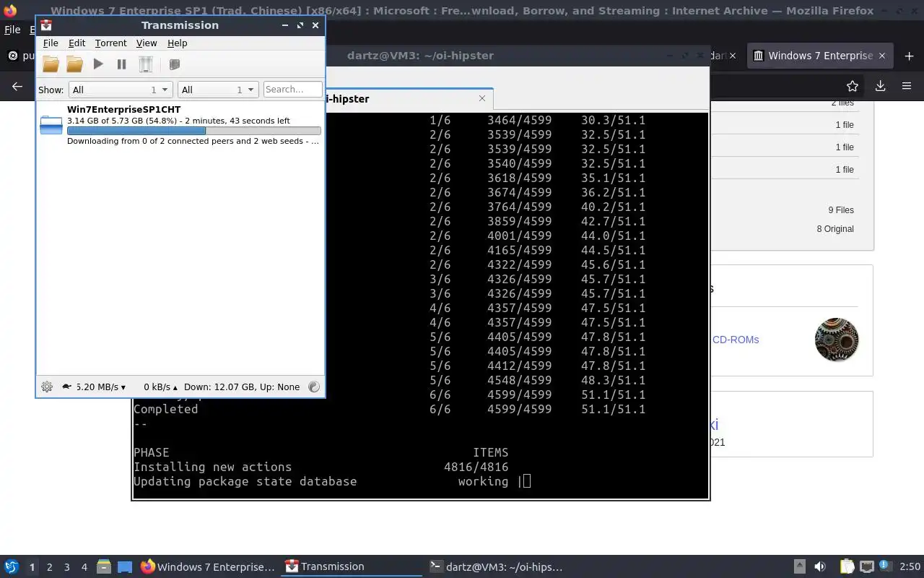Bookmark this page with the star icon
This screenshot has width=924, height=578.
tap(853, 86)
